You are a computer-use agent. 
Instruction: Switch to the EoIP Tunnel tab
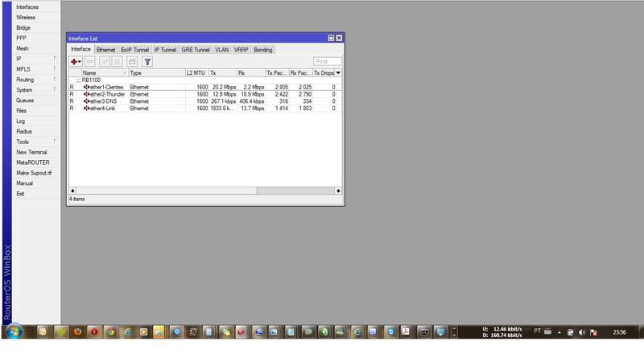[x=134, y=50]
